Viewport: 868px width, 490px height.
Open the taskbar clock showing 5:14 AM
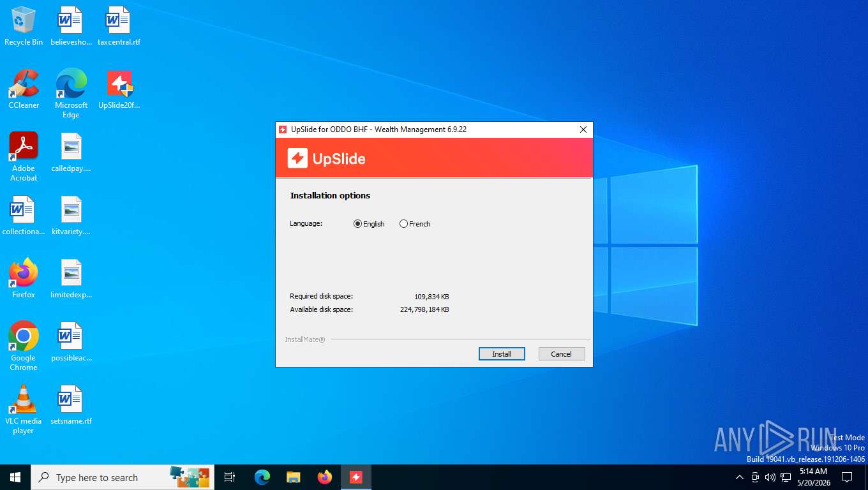pos(814,477)
